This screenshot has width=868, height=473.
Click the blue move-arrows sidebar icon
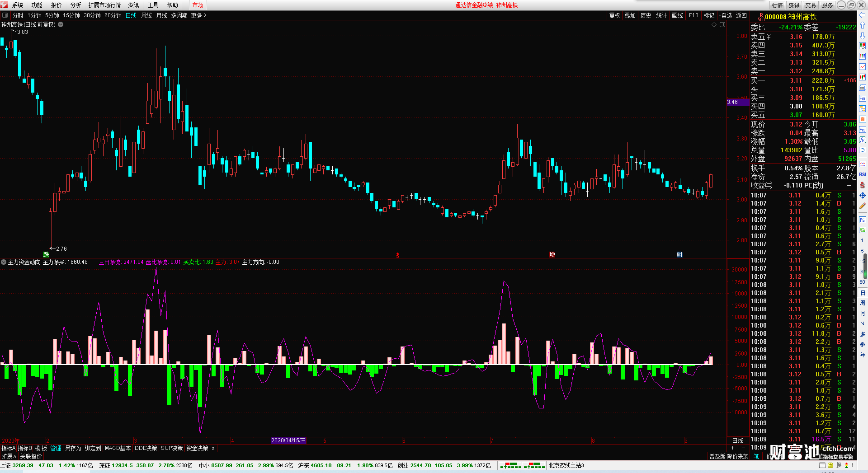(x=863, y=196)
